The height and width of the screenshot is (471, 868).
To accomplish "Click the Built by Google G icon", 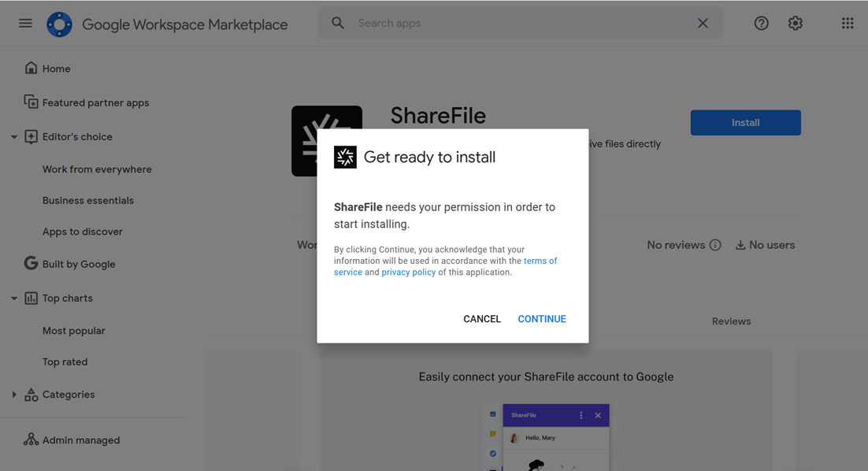I will [31, 263].
